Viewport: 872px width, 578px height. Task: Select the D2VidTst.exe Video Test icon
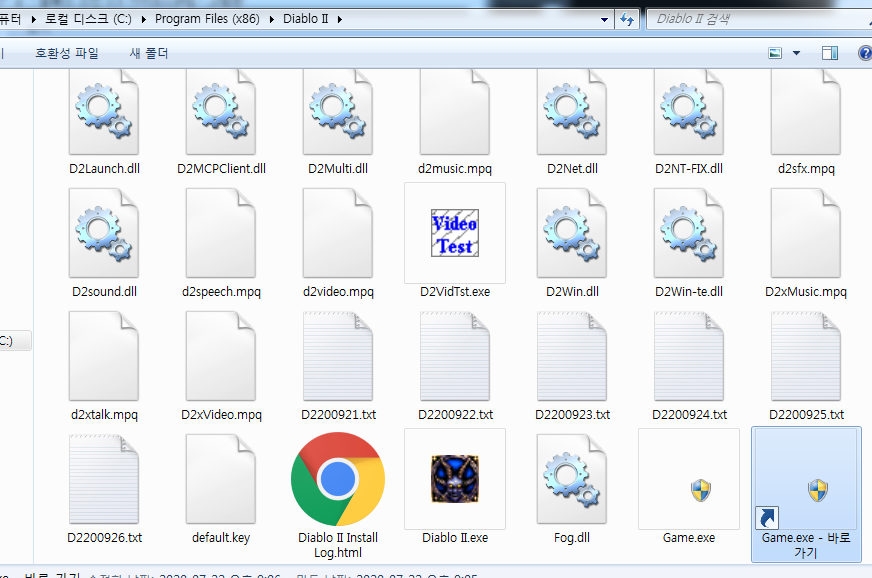tap(455, 233)
